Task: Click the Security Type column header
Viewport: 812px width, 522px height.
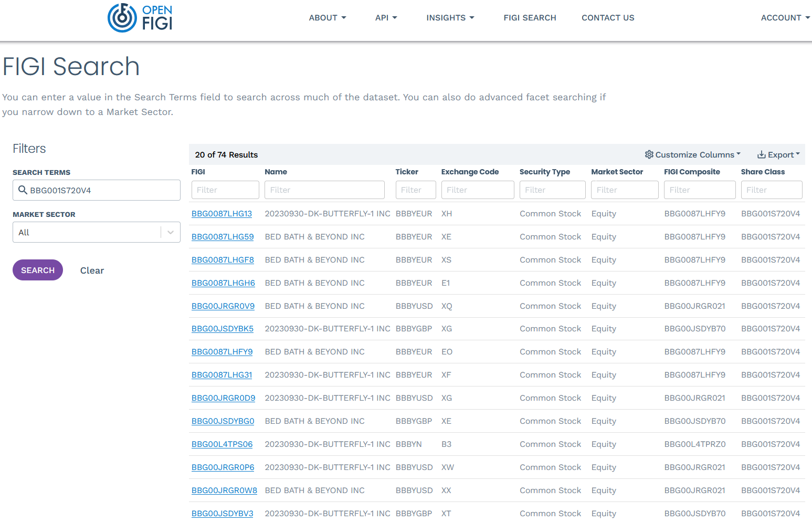Action: [545, 172]
